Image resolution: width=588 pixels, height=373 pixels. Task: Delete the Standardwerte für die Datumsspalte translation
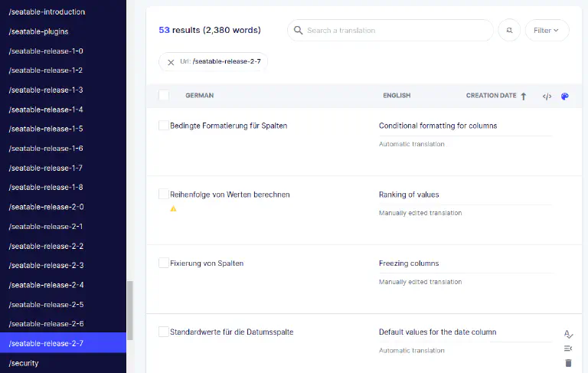click(x=568, y=363)
